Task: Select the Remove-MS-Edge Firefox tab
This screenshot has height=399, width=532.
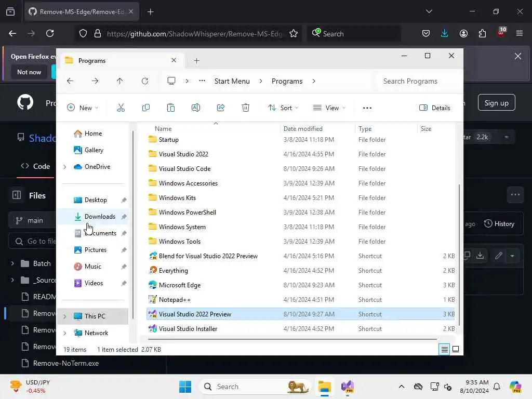Action: (x=82, y=12)
